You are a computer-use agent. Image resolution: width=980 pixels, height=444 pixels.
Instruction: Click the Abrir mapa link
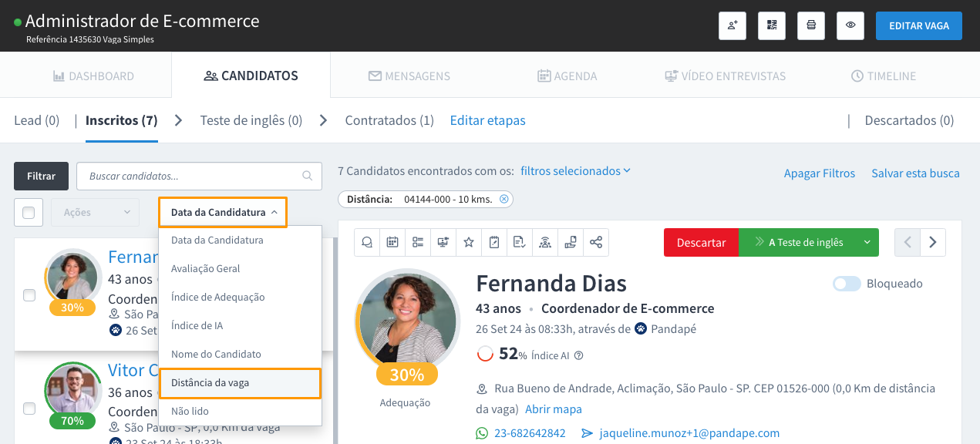coord(553,409)
